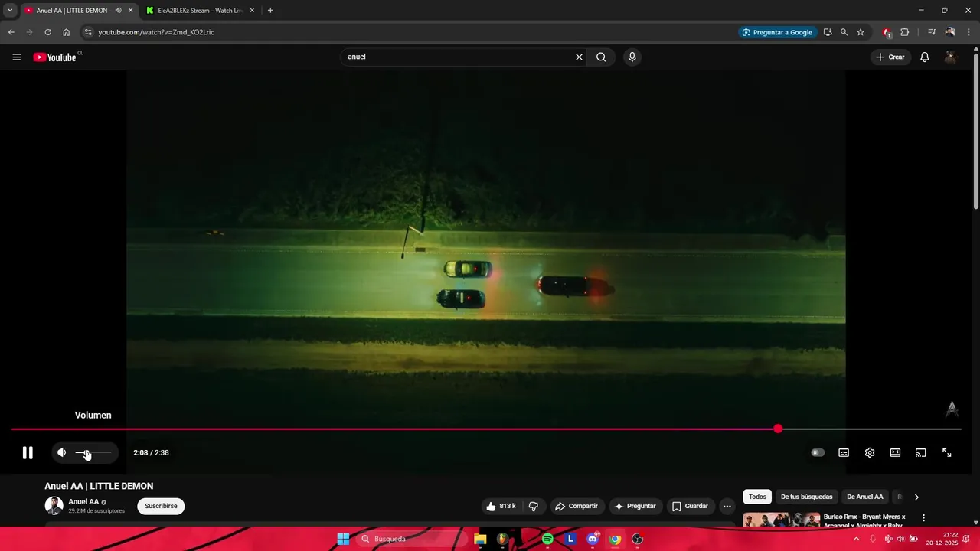Open YouTube notifications with the bell icon
The width and height of the screenshot is (980, 551).
pos(925,57)
